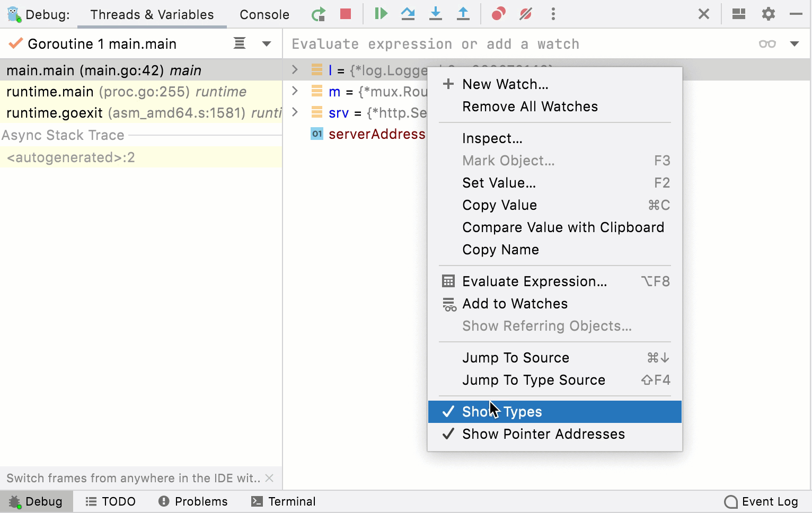Click the Step Over icon
The height and width of the screenshot is (513, 812).
coord(408,14)
